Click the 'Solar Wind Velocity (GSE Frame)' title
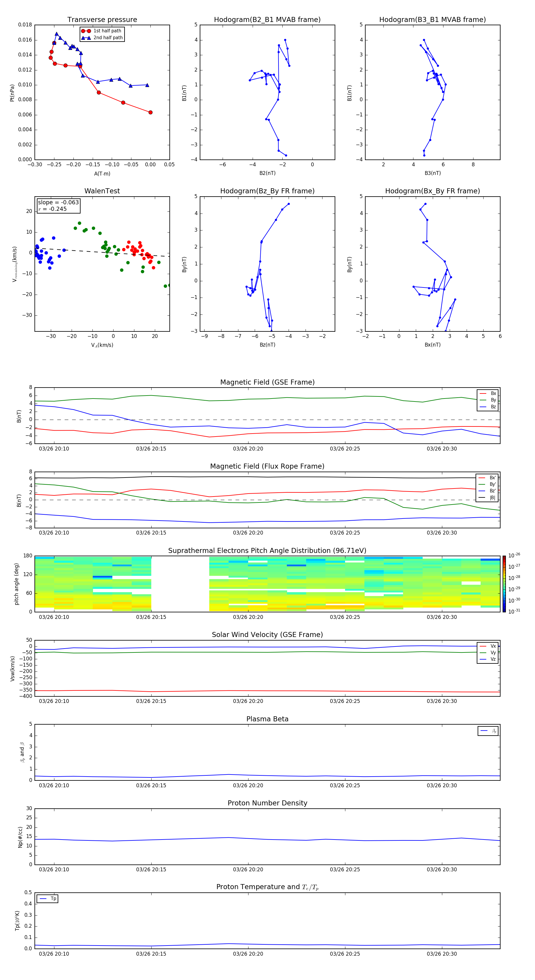 coord(267,635)
